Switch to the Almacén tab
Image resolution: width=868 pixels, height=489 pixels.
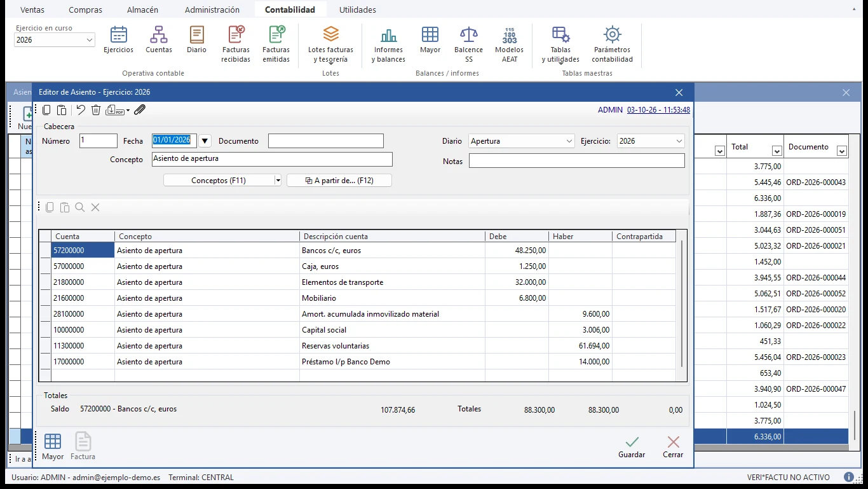[142, 10]
